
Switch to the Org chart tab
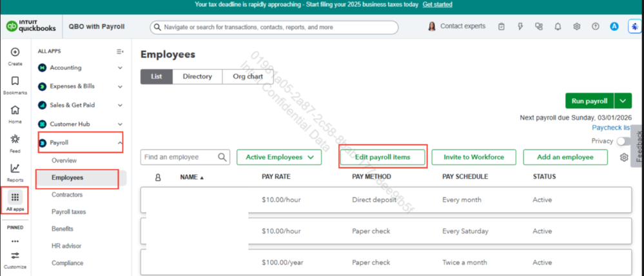point(248,76)
